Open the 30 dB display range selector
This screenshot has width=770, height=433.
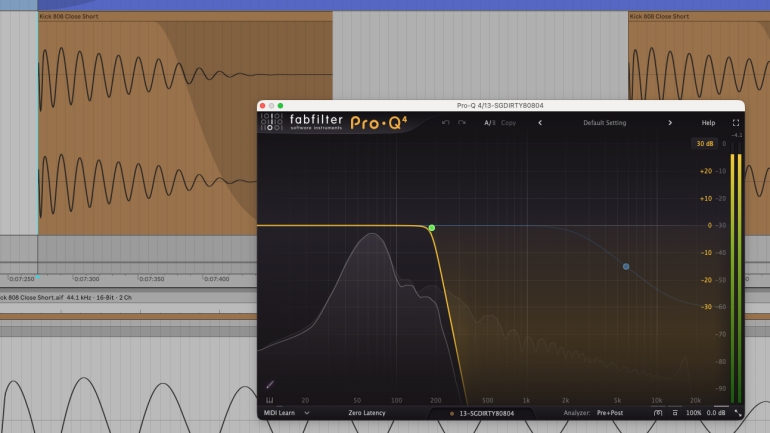[x=705, y=143]
